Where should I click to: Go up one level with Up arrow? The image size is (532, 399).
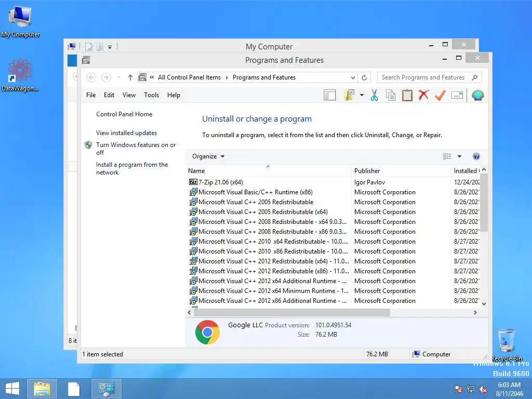pos(130,77)
